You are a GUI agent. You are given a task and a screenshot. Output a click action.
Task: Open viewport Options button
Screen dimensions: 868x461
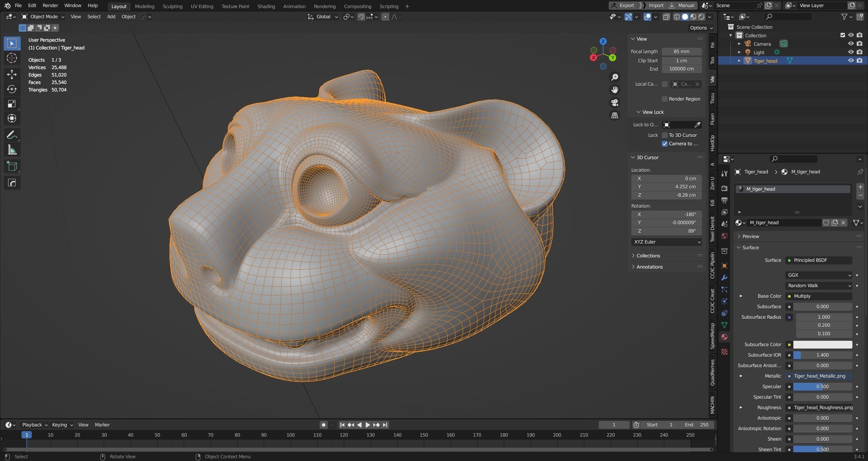701,28
